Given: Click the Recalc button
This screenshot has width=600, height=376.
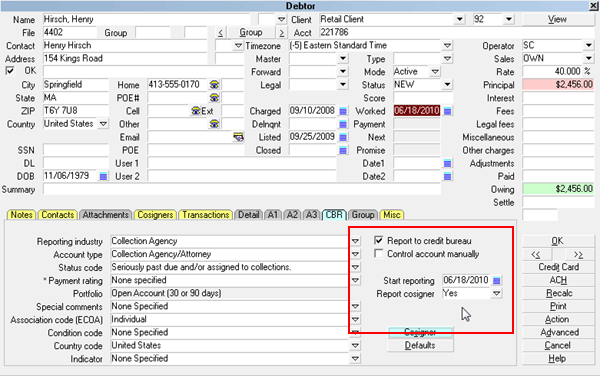Looking at the screenshot, I should (x=558, y=293).
